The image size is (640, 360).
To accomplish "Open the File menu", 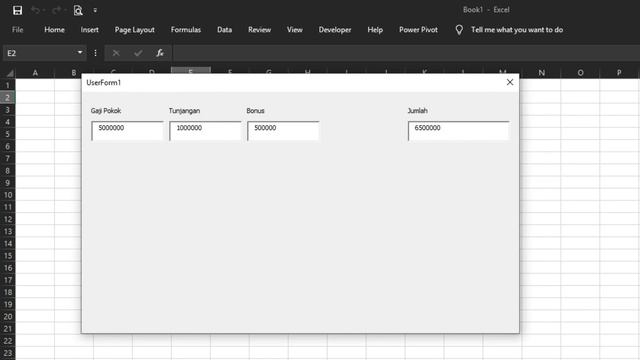I will tap(18, 30).
